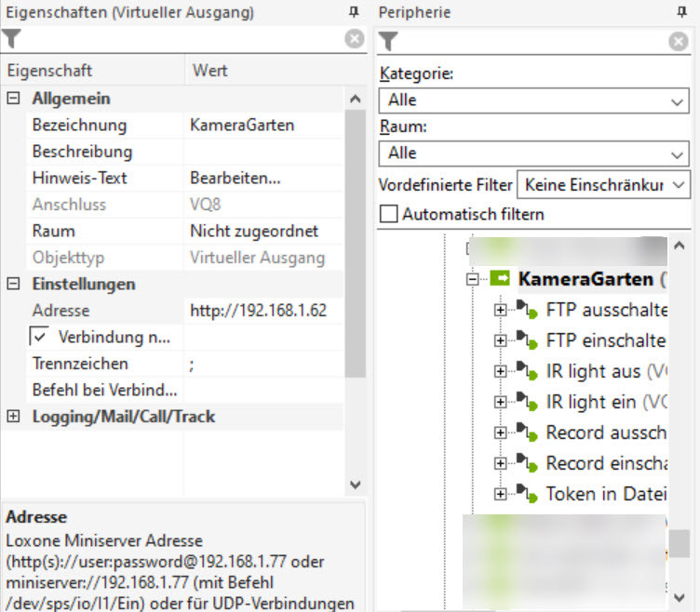Click the Eigenschaft column header

[x=92, y=71]
